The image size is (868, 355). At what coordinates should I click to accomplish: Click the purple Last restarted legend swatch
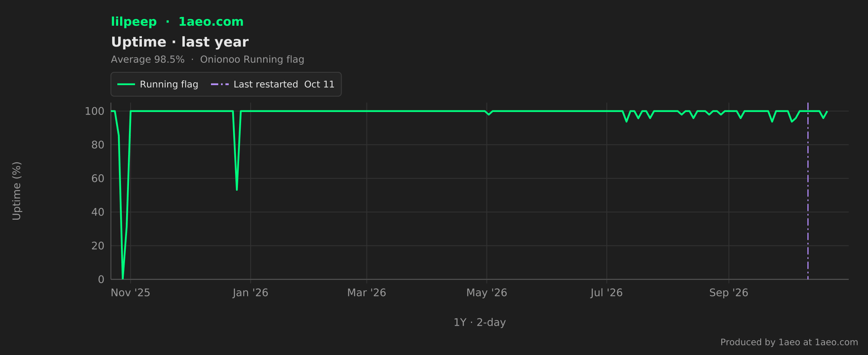(x=220, y=84)
